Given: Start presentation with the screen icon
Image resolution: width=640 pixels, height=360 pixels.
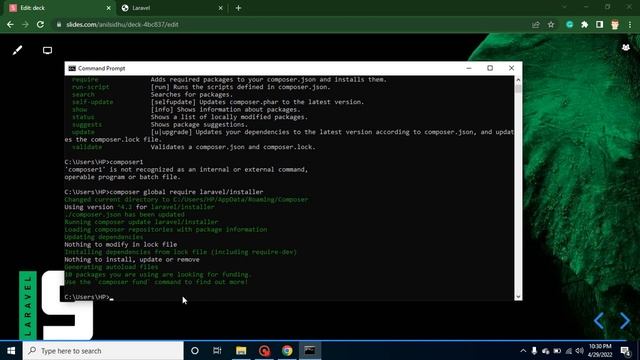Looking at the screenshot, I should click(x=47, y=50).
